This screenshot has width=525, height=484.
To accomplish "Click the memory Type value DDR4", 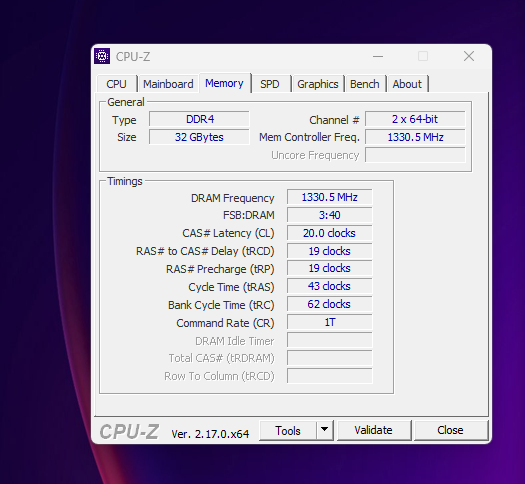I will tap(199, 119).
